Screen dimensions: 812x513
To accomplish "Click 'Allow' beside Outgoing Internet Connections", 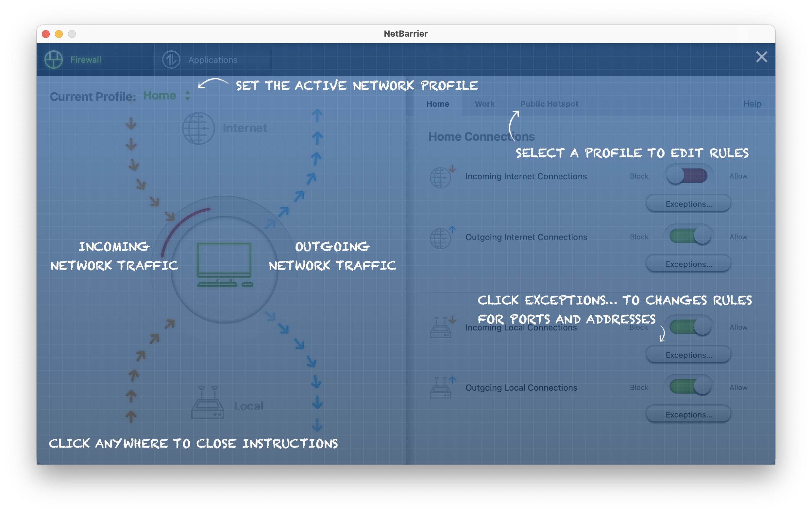I will 738,237.
